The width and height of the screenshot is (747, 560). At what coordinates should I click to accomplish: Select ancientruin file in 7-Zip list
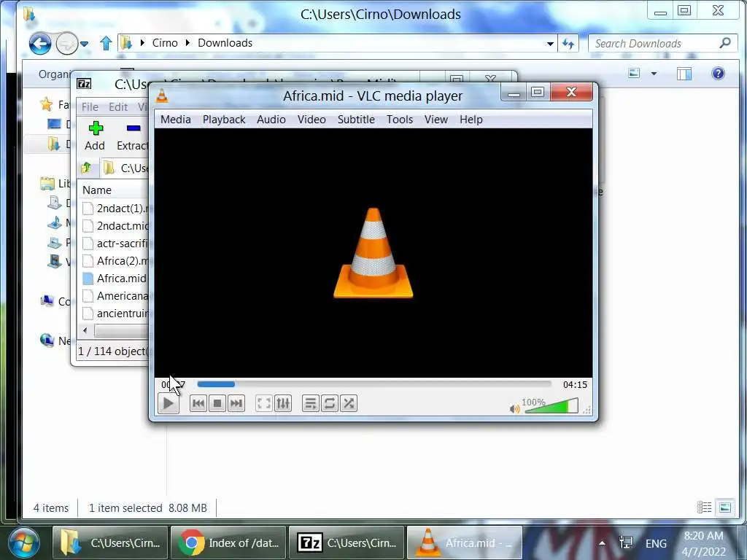pyautogui.click(x=115, y=314)
